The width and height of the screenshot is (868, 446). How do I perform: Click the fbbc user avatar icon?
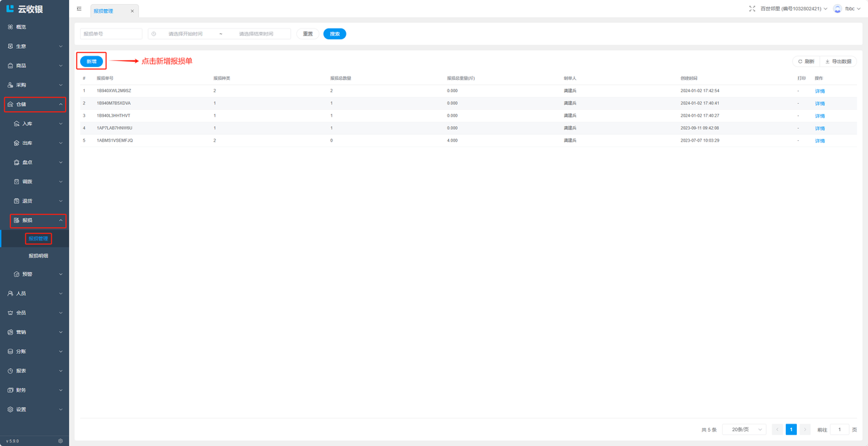tap(837, 9)
